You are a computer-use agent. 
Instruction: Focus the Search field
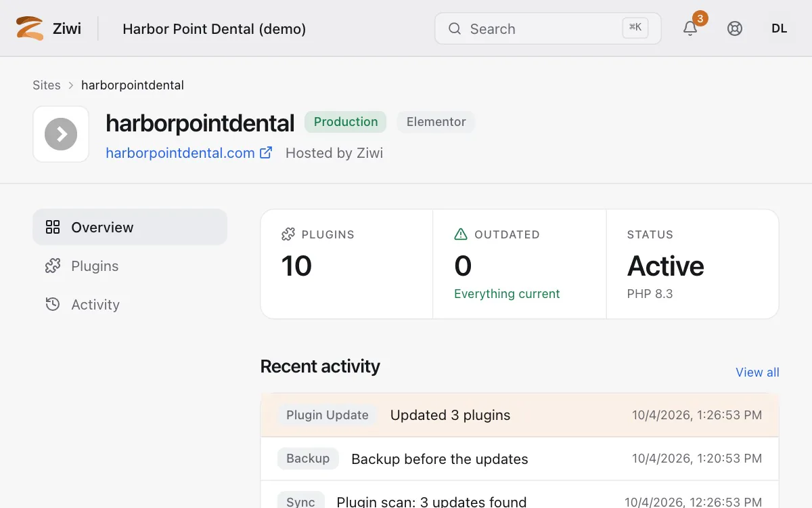coord(548,28)
